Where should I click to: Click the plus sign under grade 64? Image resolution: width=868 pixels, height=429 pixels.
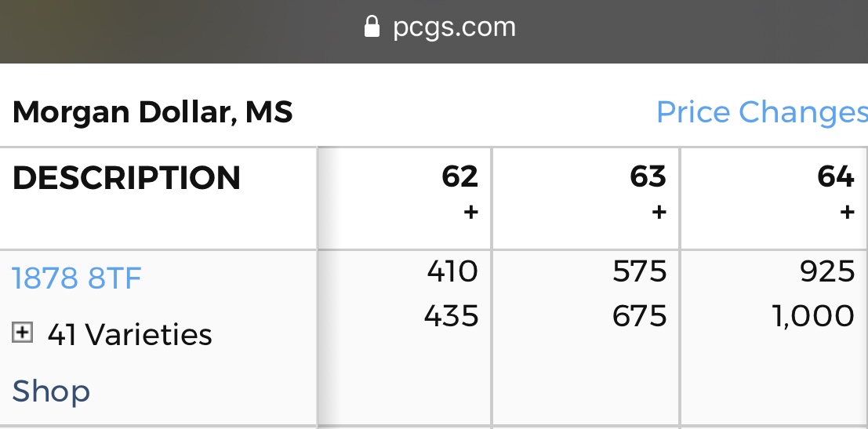click(847, 212)
